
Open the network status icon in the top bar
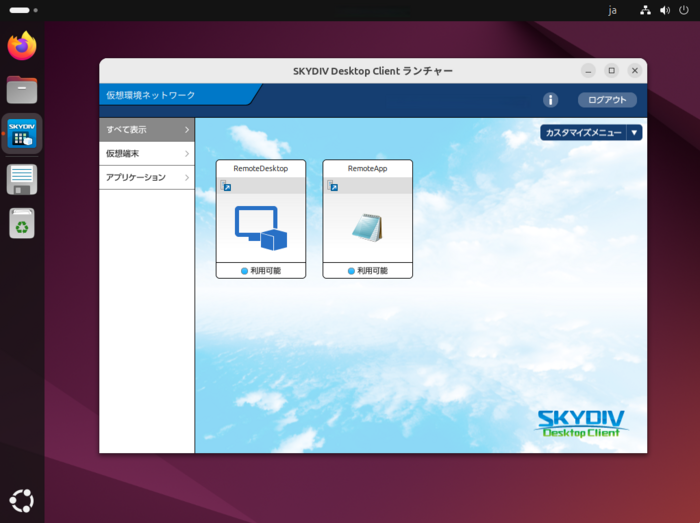pyautogui.click(x=645, y=10)
